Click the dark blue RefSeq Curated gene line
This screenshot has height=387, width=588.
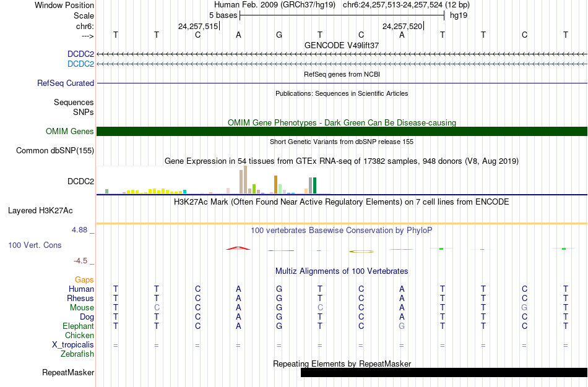[342, 83]
